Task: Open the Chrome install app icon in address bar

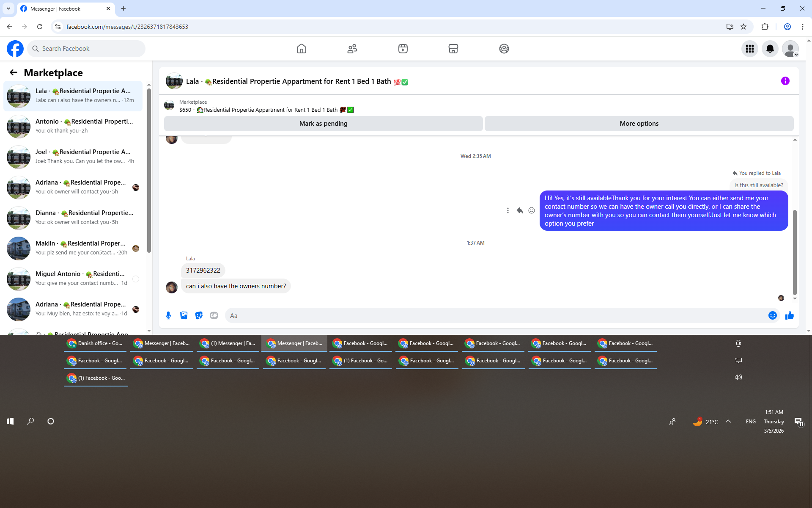Action: click(730, 27)
